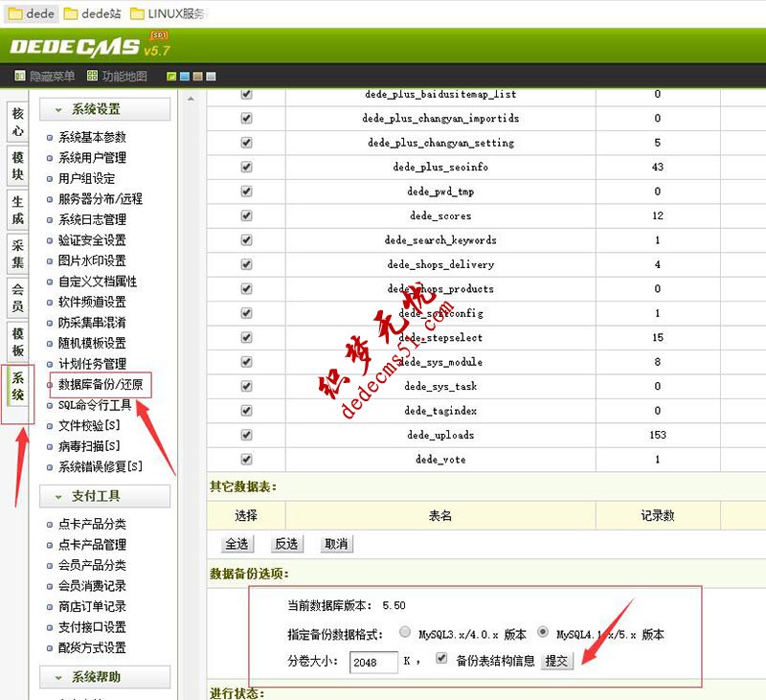Viewport: 766px width, 700px height.
Task: Select the green theme color swatch
Action: [171, 75]
